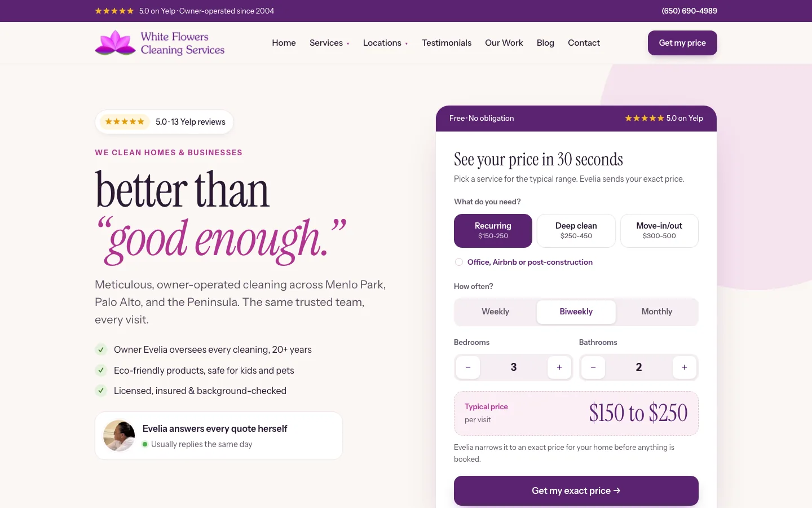Increase bathrooms with the plus button
The image size is (812, 508).
pos(685,367)
